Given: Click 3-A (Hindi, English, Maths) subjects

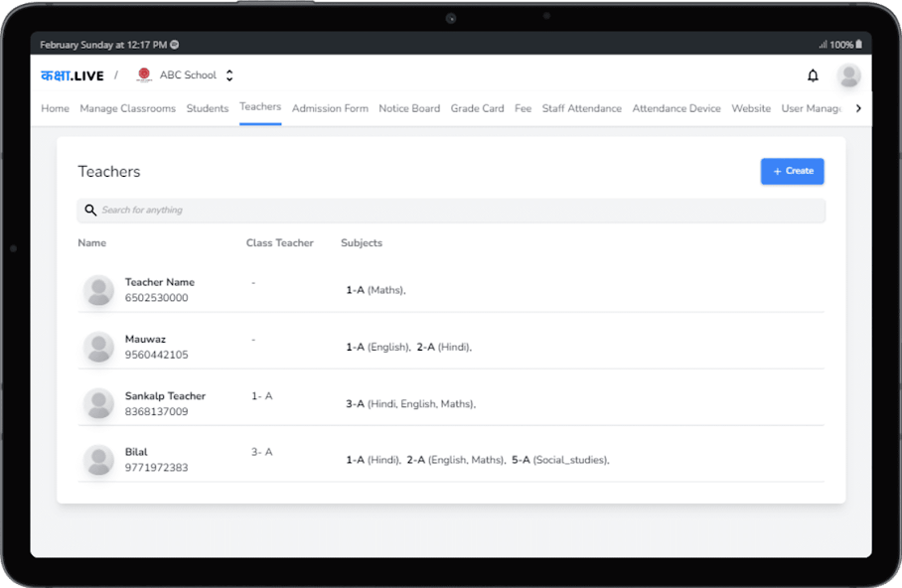Looking at the screenshot, I should click(410, 404).
